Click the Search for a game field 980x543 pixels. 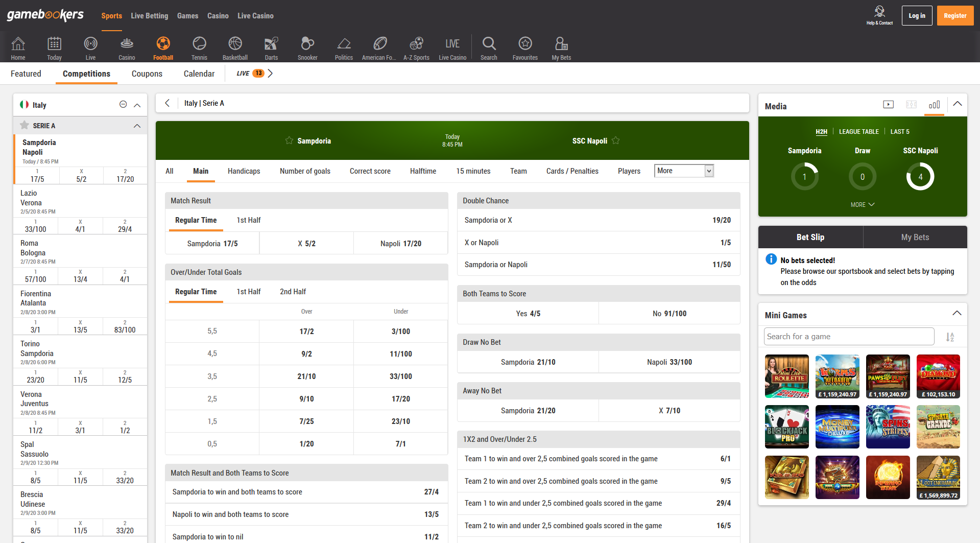(849, 337)
